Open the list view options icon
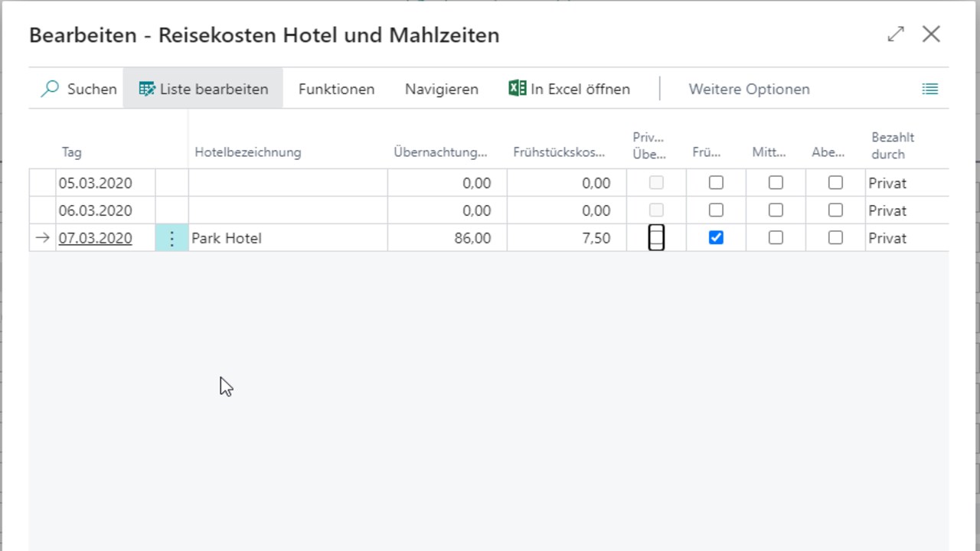 (x=930, y=89)
